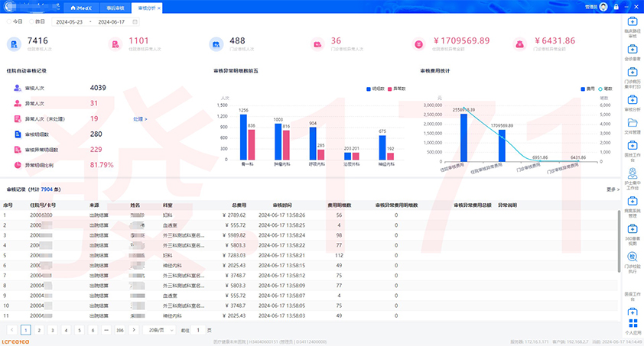Expand 更多 records link
644x346 pixels.
(x=613, y=189)
